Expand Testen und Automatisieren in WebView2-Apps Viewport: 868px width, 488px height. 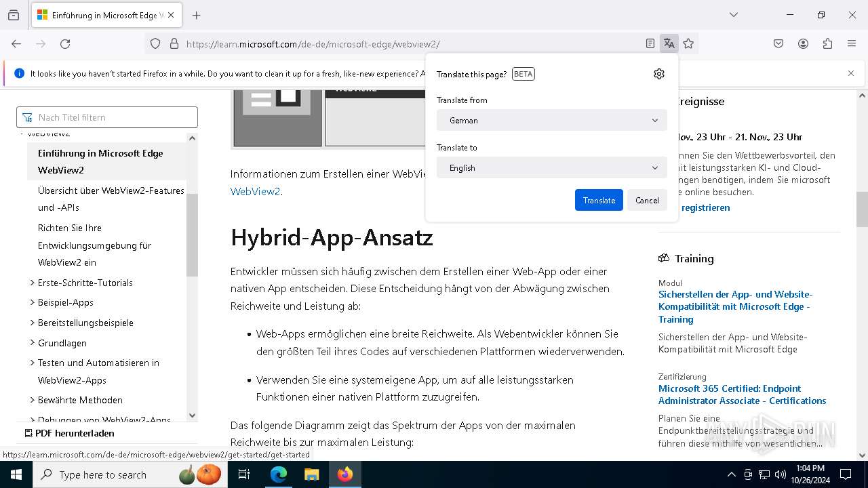98,371
